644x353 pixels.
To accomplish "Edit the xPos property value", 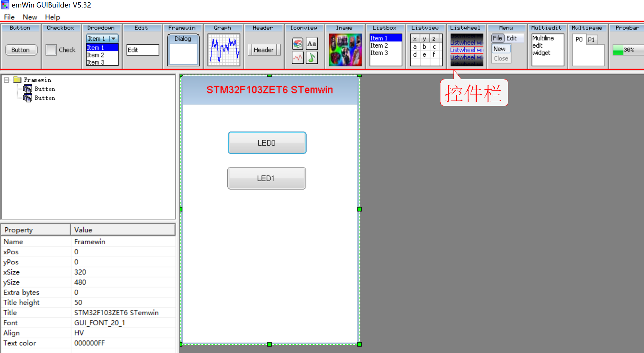I will [x=123, y=252].
